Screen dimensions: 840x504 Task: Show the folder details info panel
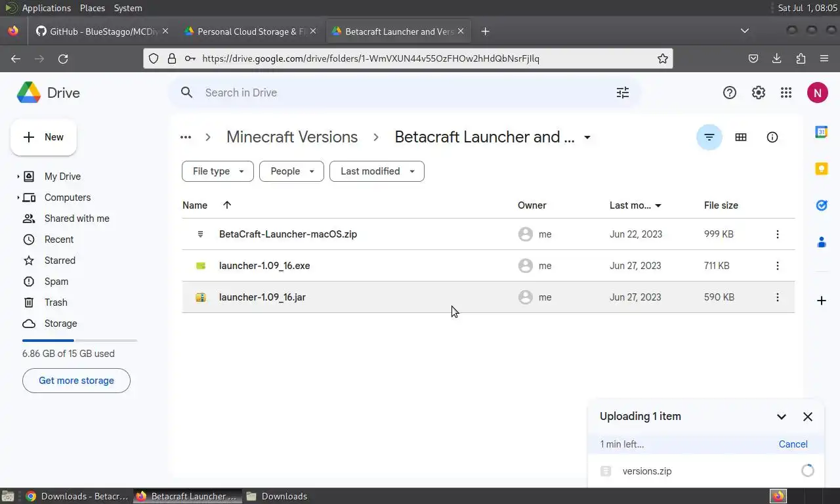coord(772,137)
